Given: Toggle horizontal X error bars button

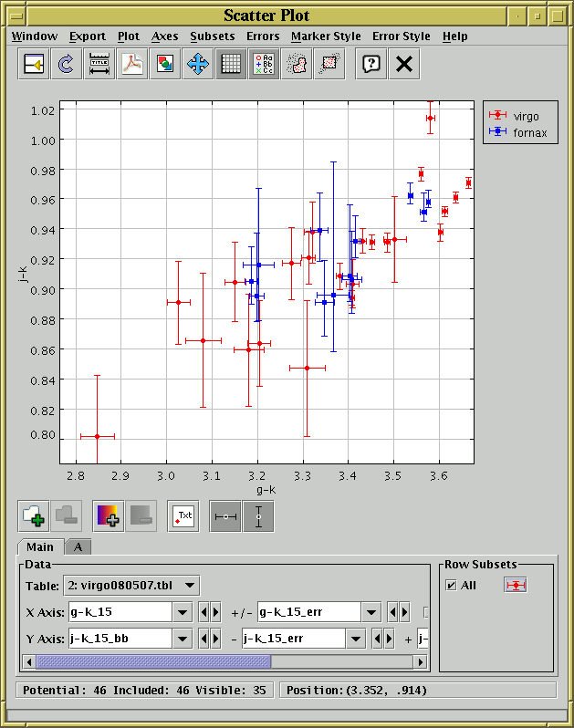Looking at the screenshot, I should click(x=225, y=515).
